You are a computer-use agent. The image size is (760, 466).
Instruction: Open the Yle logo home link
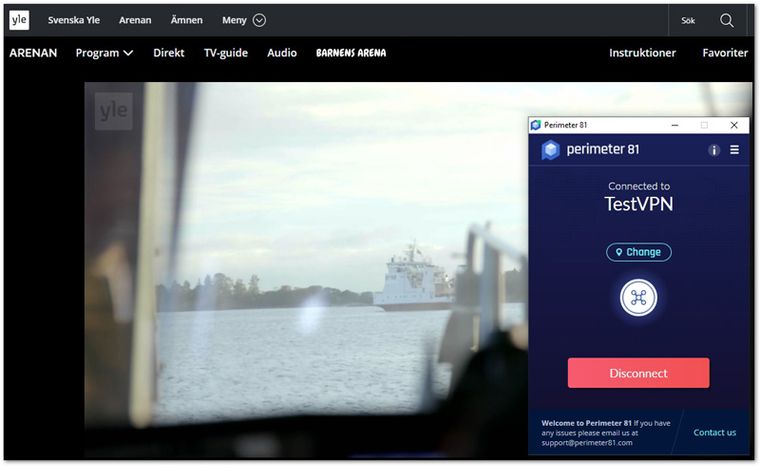pyautogui.click(x=19, y=20)
